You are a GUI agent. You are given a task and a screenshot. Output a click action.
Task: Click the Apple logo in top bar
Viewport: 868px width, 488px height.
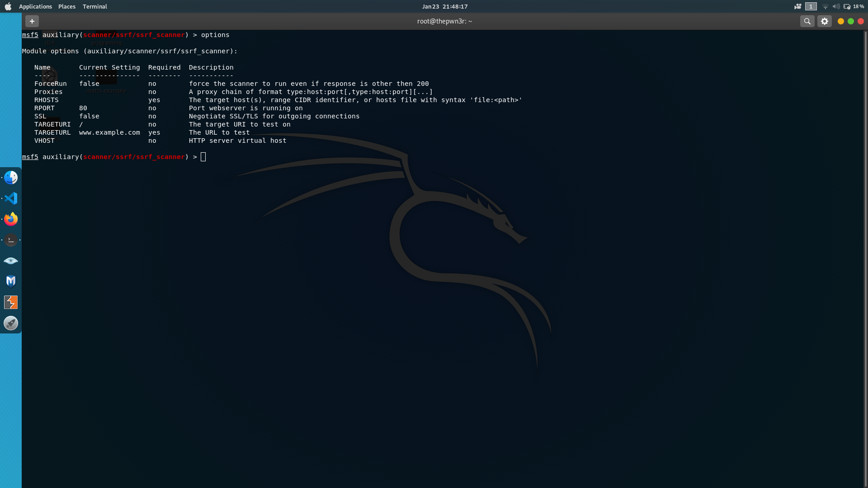8,6
